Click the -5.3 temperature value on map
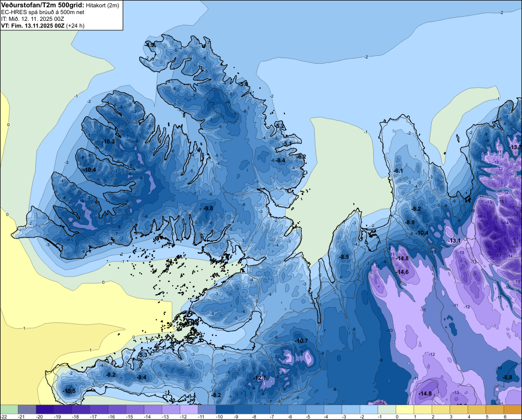Viewport: 522px width, 420px height. 143,355
